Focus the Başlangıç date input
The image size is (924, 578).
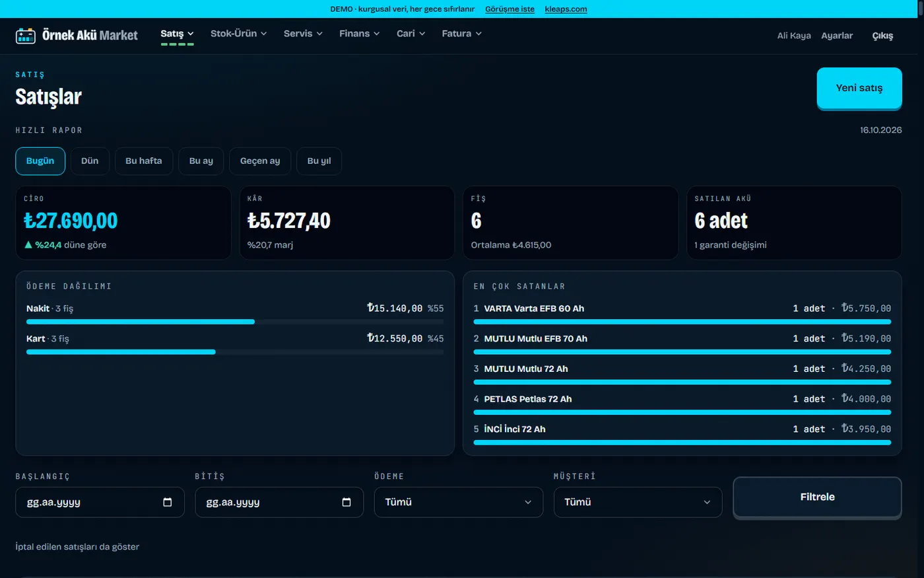[100, 502]
